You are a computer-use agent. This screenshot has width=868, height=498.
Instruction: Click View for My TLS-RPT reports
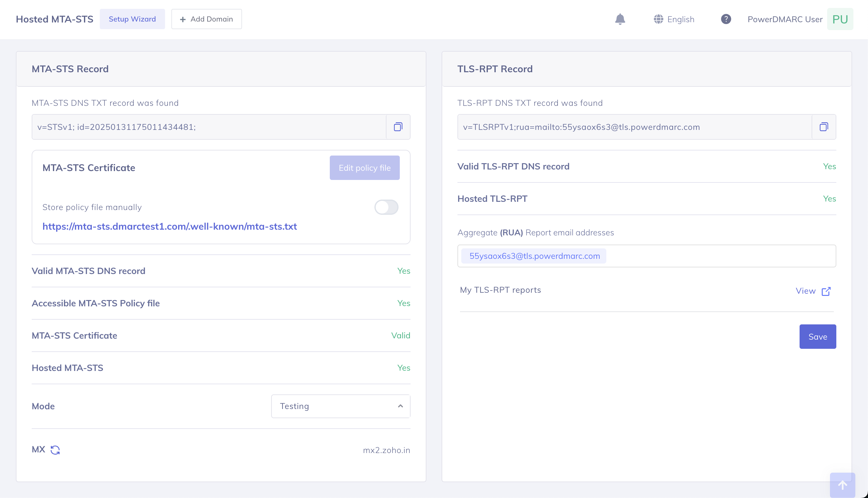tap(805, 291)
